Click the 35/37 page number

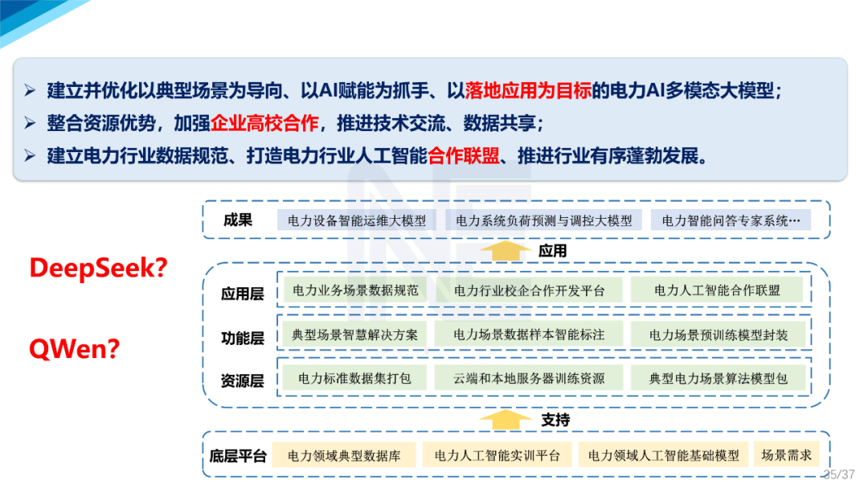tap(838, 474)
